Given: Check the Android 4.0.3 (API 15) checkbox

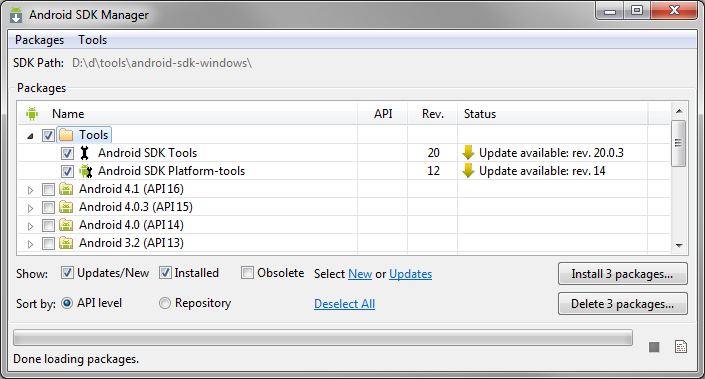Looking at the screenshot, I should tap(49, 207).
